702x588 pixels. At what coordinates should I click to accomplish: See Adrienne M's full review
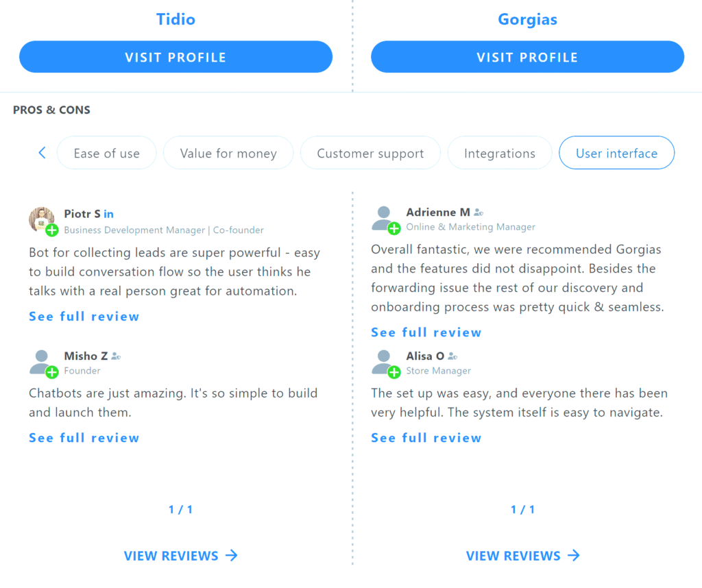coord(426,332)
